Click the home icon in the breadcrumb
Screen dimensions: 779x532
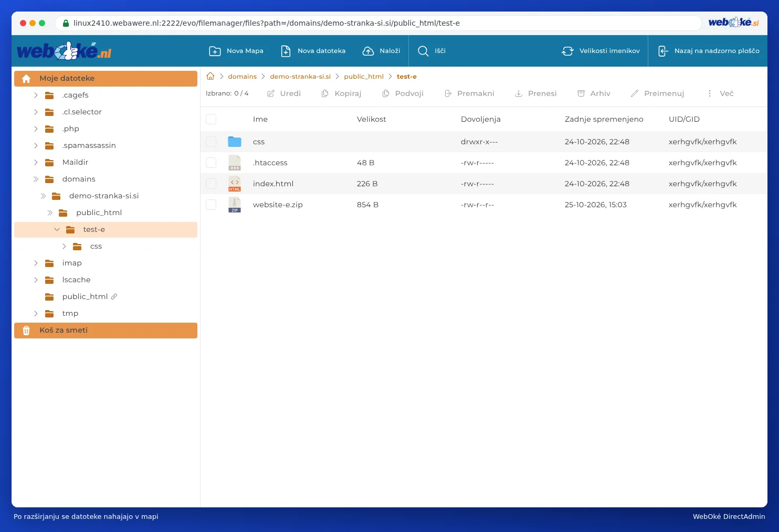tap(210, 76)
